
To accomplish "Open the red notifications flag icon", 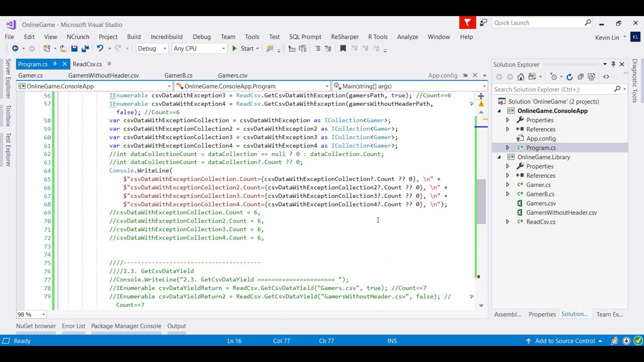I will [x=467, y=23].
